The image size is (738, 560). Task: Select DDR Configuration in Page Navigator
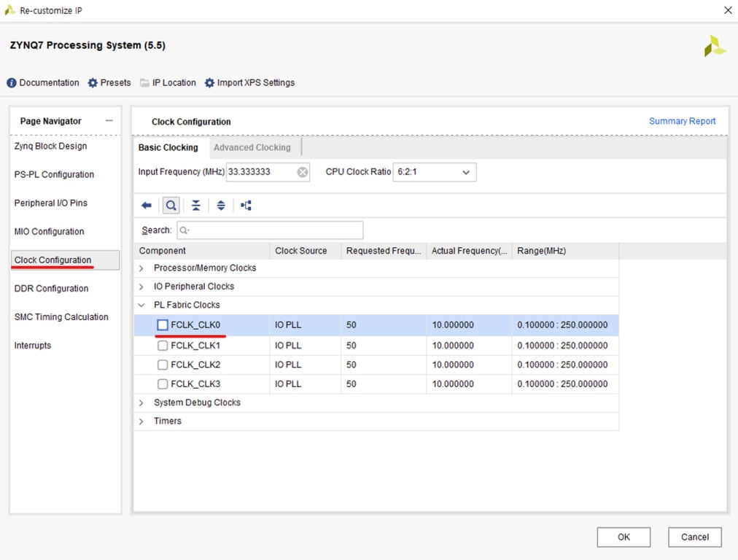click(51, 289)
